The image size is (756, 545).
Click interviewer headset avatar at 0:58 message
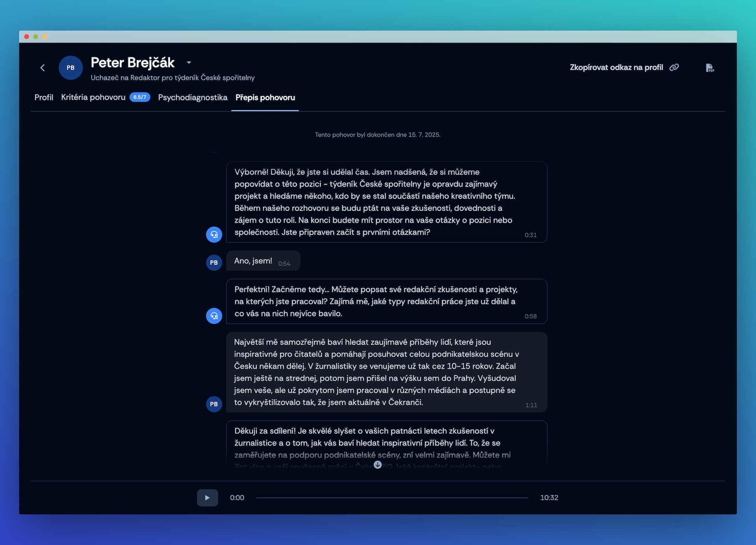214,316
